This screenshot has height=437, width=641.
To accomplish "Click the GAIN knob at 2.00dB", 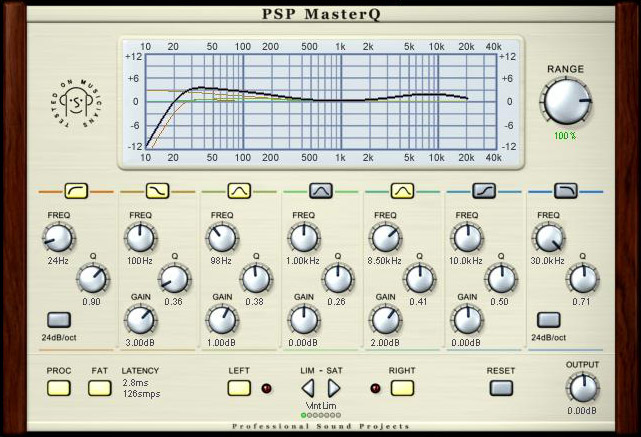I will point(385,320).
